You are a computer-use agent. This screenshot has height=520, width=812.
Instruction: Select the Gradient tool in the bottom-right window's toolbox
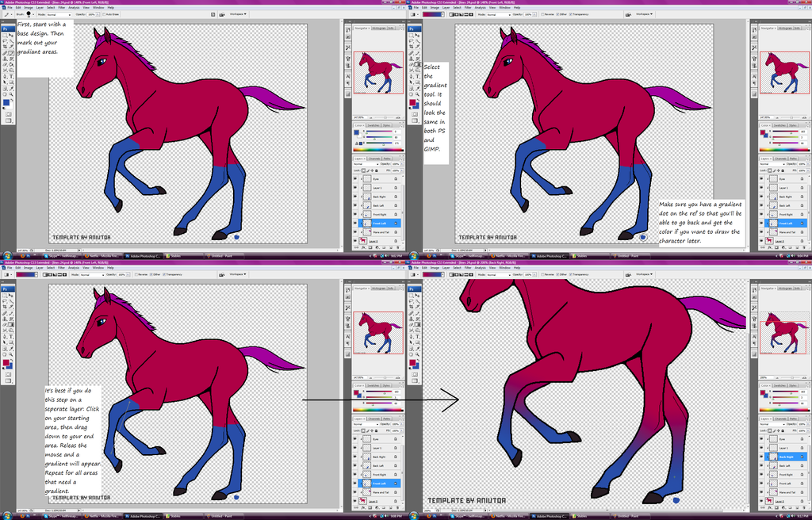tap(418, 325)
